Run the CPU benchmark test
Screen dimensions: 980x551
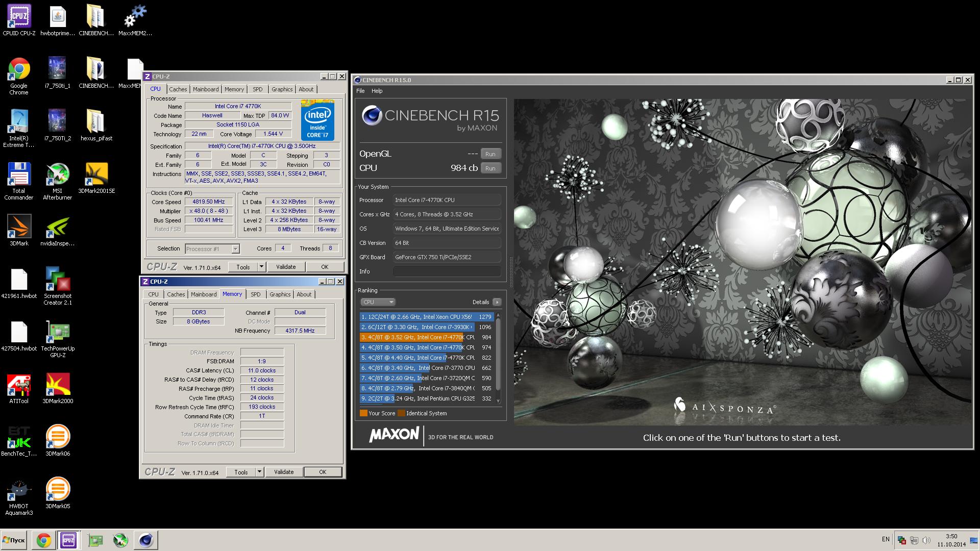490,168
